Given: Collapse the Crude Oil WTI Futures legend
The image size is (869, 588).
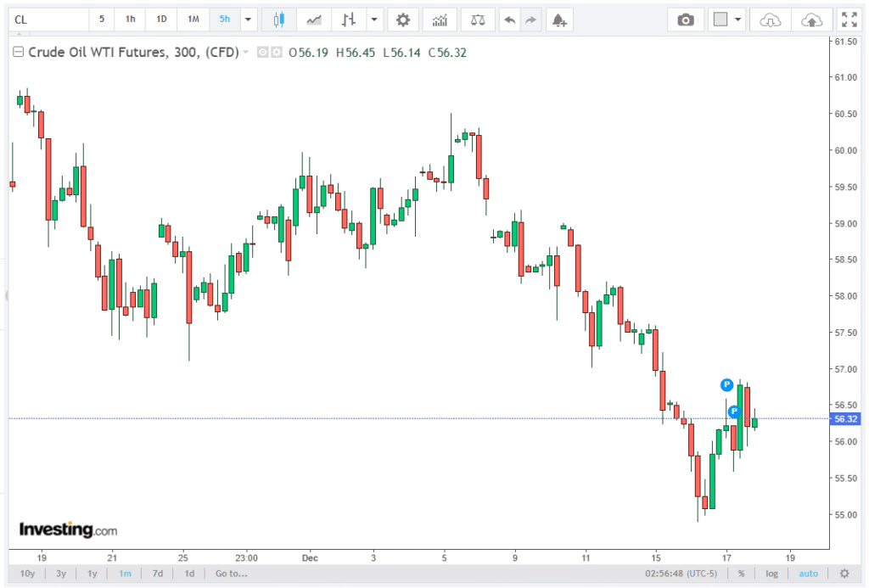Looking at the screenshot, I should tap(18, 53).
